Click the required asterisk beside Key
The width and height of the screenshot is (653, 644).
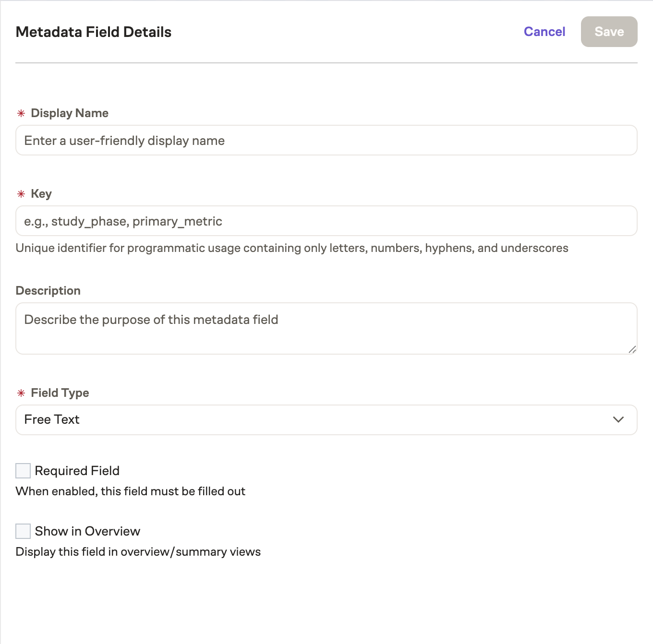click(21, 194)
